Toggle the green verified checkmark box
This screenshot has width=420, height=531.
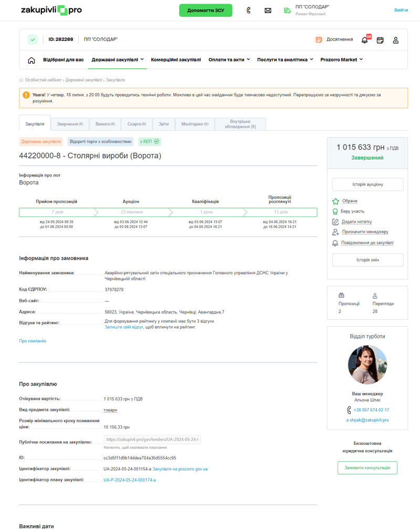coord(33,39)
